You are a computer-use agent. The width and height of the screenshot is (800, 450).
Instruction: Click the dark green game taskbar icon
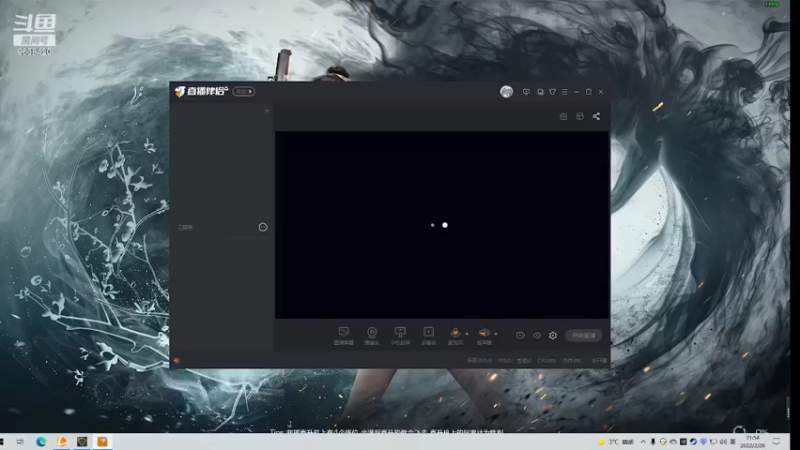pyautogui.click(x=82, y=441)
